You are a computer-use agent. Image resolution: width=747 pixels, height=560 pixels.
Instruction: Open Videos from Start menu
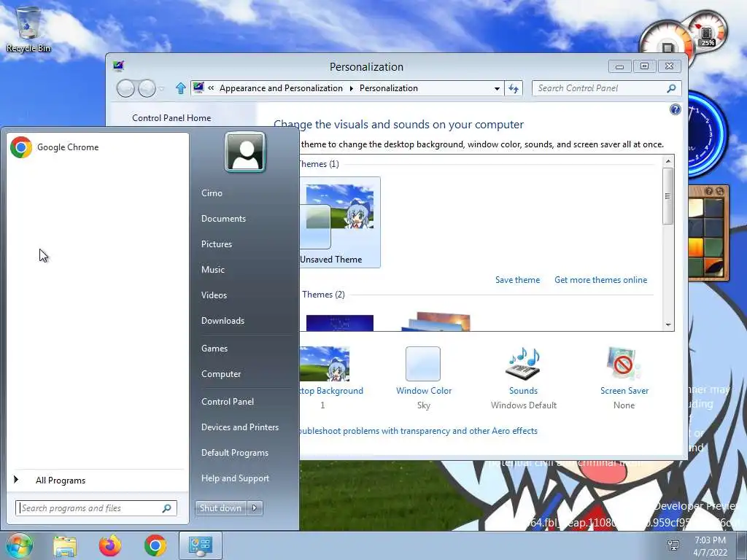point(214,295)
